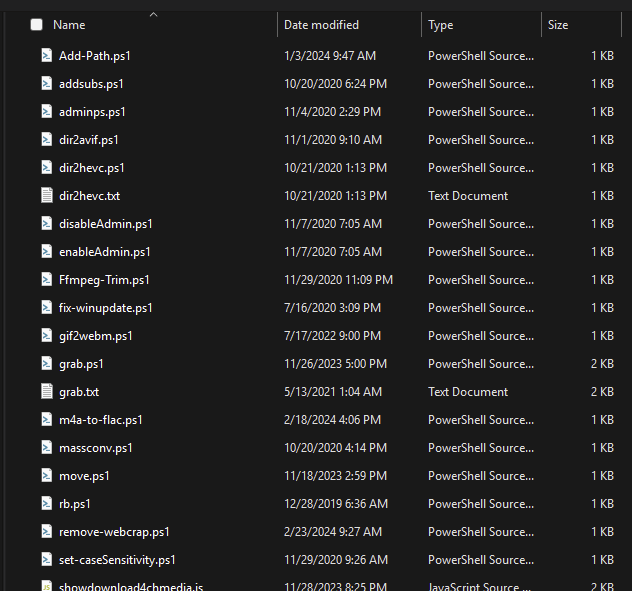Sort by the Size column header
The width and height of the screenshot is (632, 591).
(x=558, y=25)
